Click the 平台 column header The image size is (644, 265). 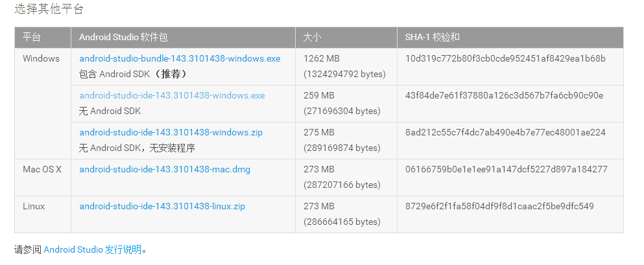click(x=32, y=37)
